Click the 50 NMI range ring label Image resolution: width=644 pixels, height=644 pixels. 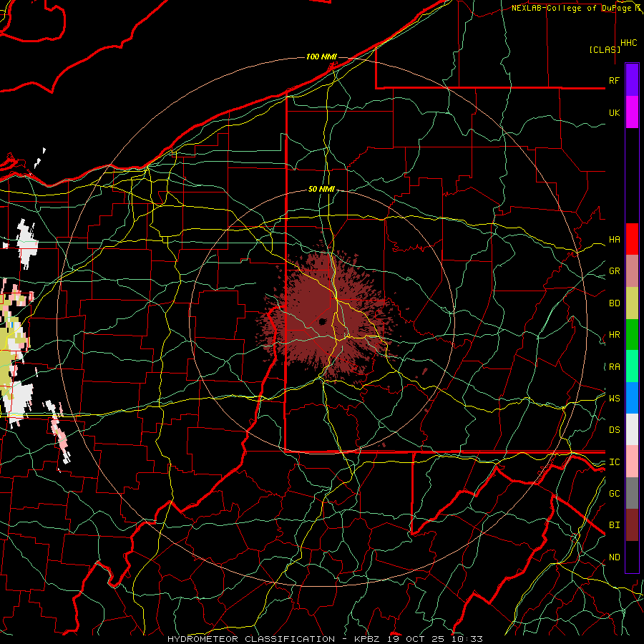pos(321,189)
